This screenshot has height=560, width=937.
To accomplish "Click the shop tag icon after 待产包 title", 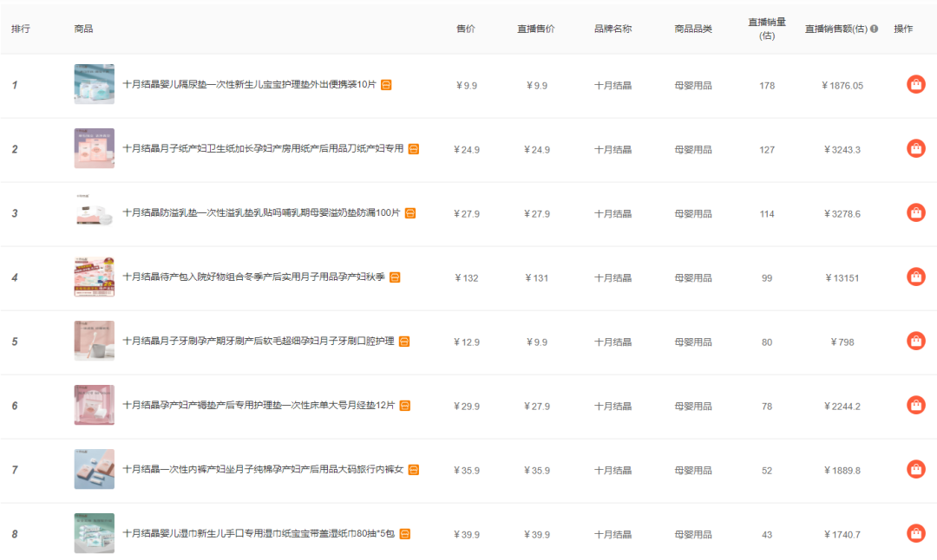I will [x=395, y=277].
